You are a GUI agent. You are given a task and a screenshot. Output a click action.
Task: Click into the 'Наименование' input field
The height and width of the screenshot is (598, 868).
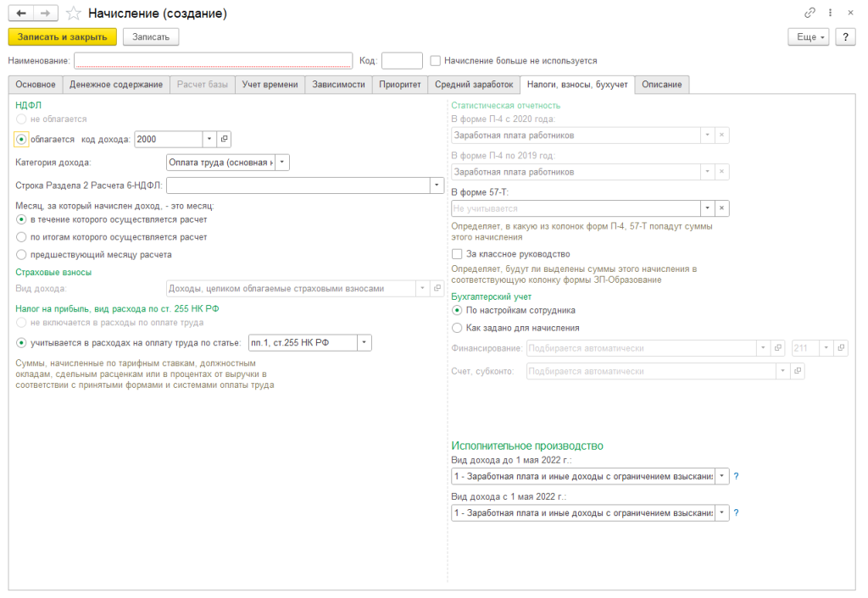tap(213, 61)
